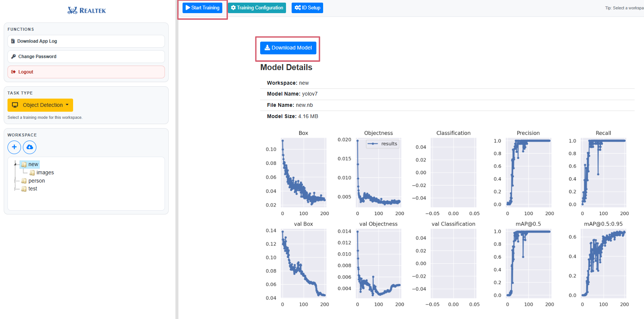Screen dimensions: 644x319
Task: Download the trained model
Action: point(288,48)
